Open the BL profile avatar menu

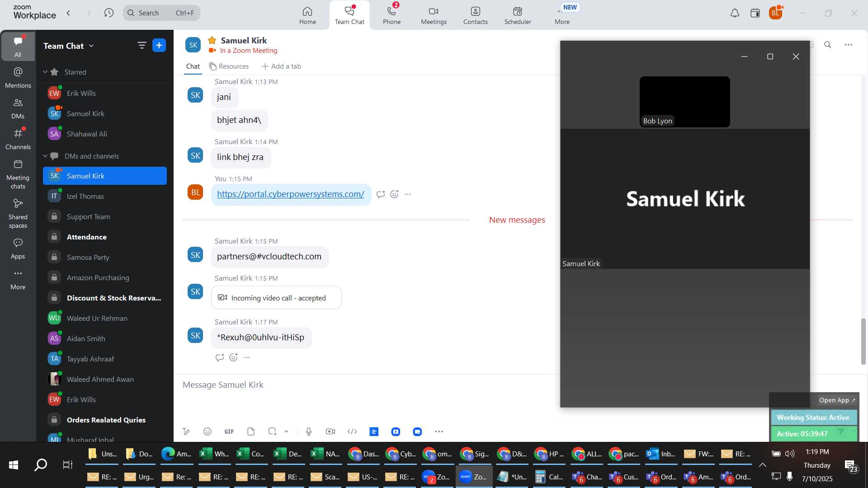(776, 13)
